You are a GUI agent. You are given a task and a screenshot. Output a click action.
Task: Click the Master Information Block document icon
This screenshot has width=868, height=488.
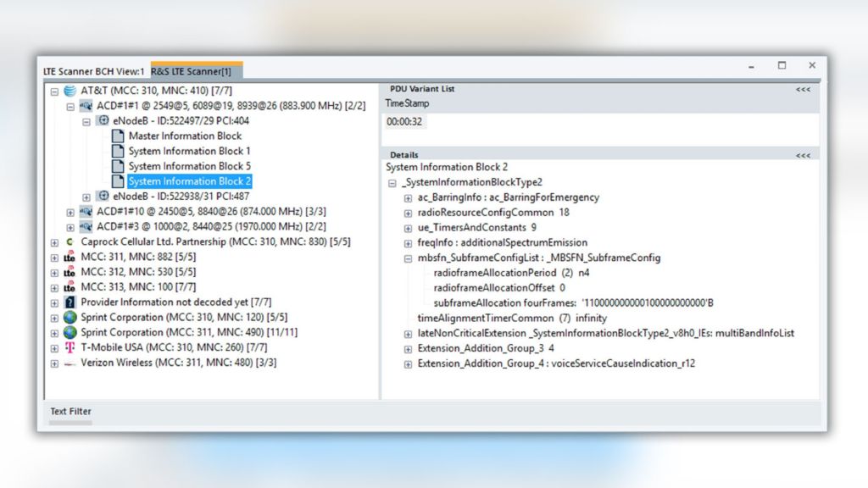118,136
